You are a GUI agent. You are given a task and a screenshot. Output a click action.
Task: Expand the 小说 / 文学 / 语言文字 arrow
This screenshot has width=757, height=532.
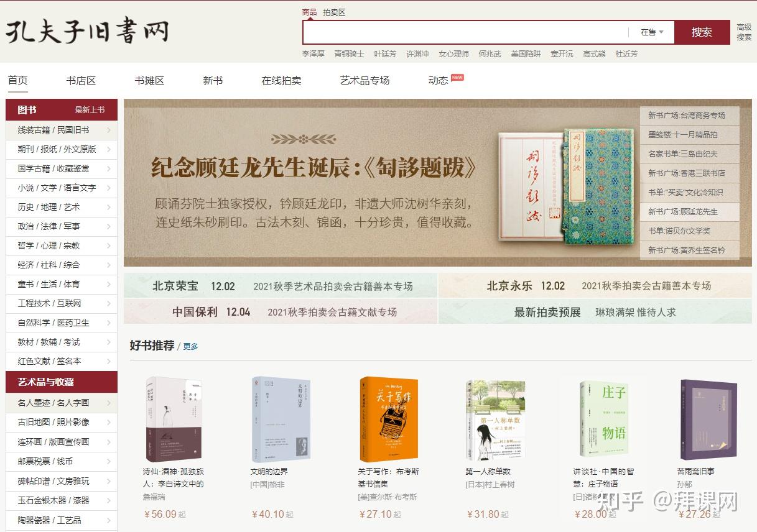109,188
